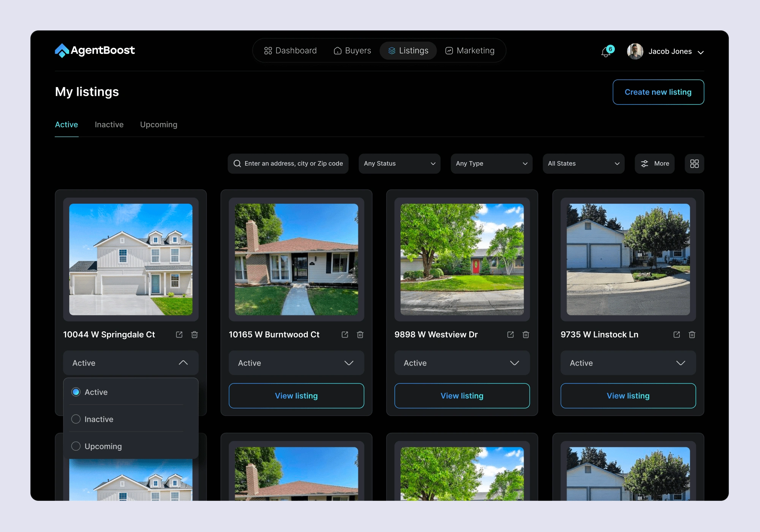The image size is (760, 532).
Task: Open the All States filter
Action: coord(583,164)
